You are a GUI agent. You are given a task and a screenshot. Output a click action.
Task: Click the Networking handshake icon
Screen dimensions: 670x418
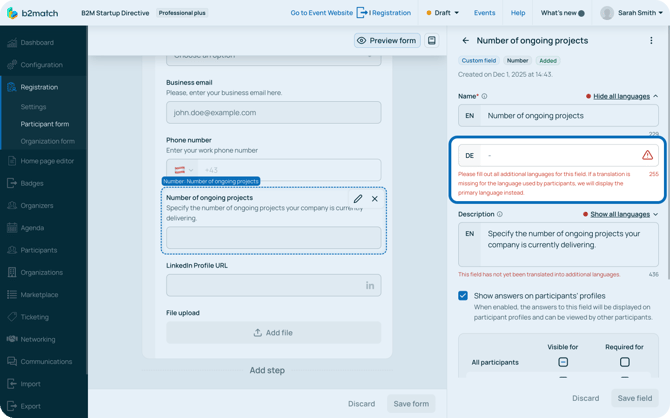pos(12,339)
